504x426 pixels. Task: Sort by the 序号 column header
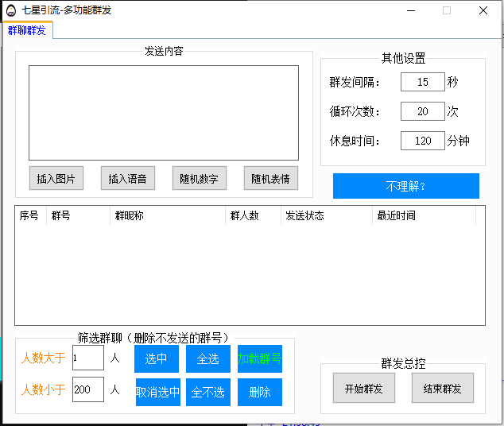click(31, 215)
